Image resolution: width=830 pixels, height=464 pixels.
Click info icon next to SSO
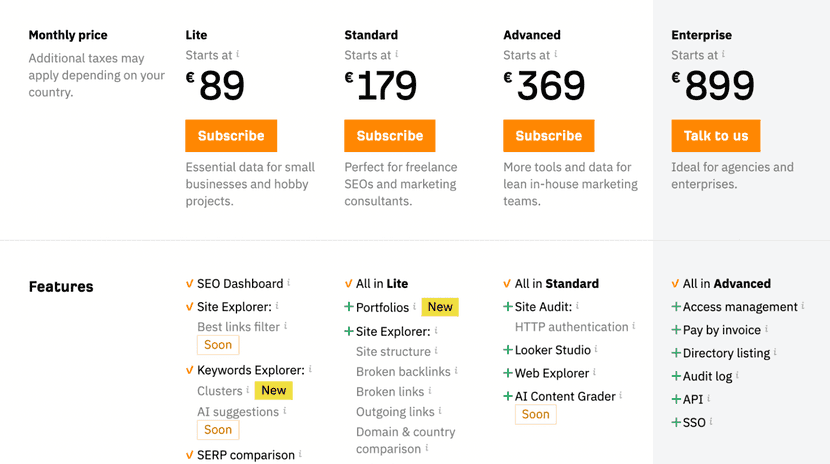[x=711, y=421]
